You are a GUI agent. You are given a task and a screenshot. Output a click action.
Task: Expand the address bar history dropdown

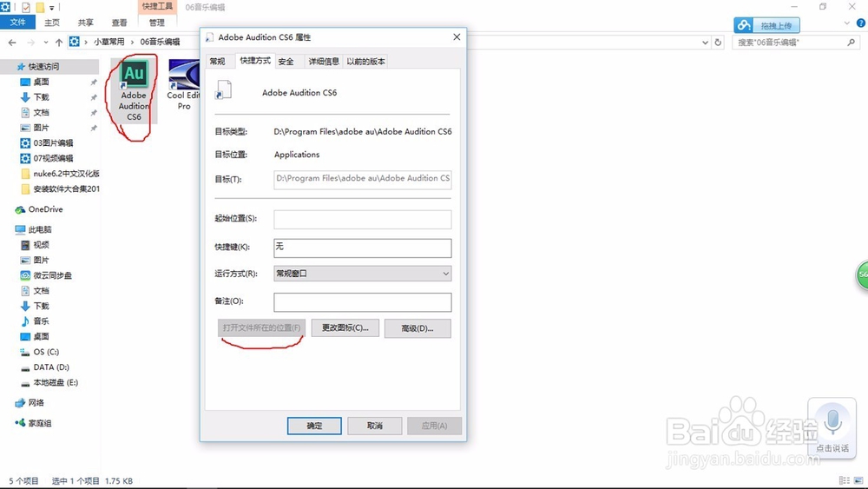pyautogui.click(x=705, y=42)
